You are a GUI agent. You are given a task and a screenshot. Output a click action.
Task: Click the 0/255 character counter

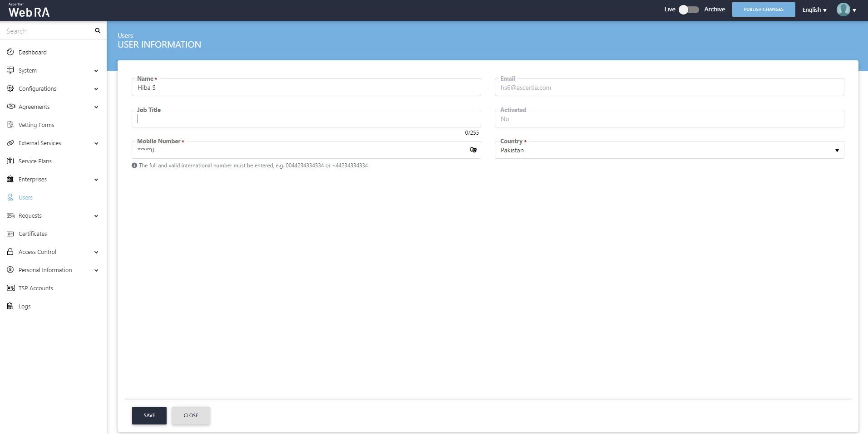click(x=472, y=133)
